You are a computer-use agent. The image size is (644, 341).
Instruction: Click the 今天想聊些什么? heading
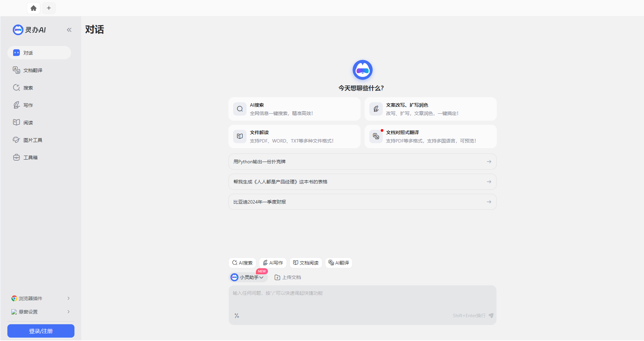361,88
